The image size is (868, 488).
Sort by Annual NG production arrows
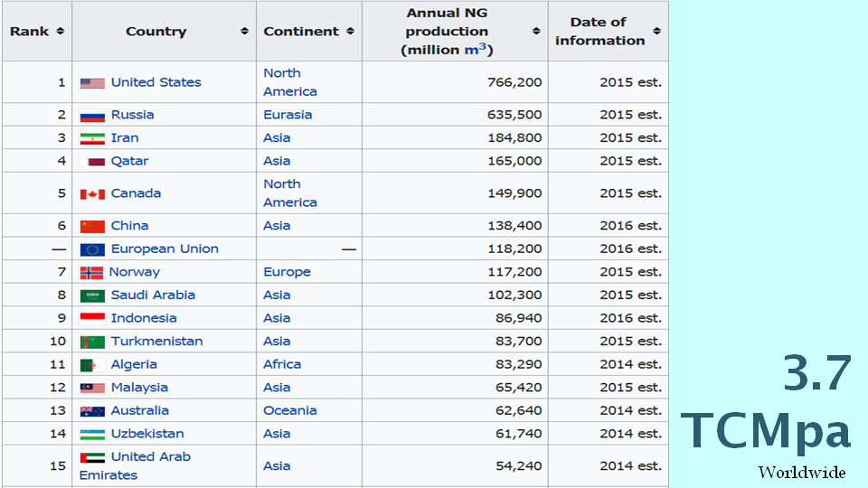535,32
